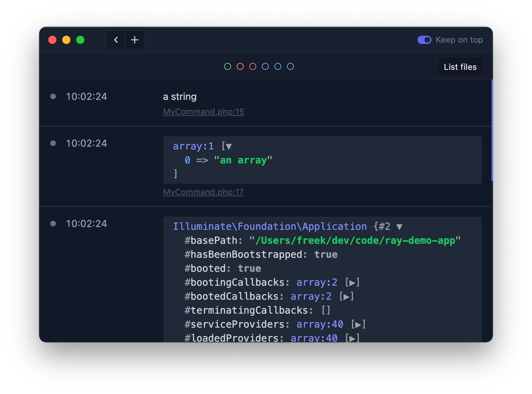Viewport: 532px width, 394px height.
Task: Collapse the array:1 dump
Action: click(x=229, y=146)
